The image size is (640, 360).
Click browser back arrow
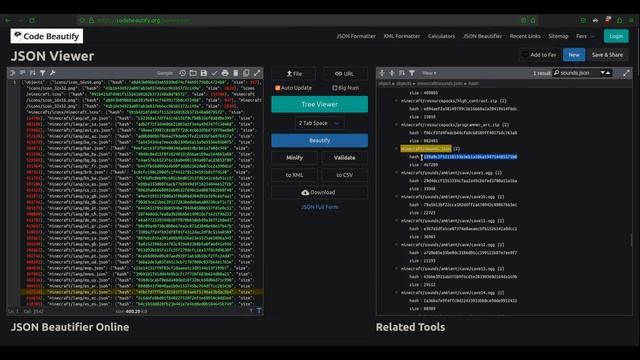(x=8, y=20)
